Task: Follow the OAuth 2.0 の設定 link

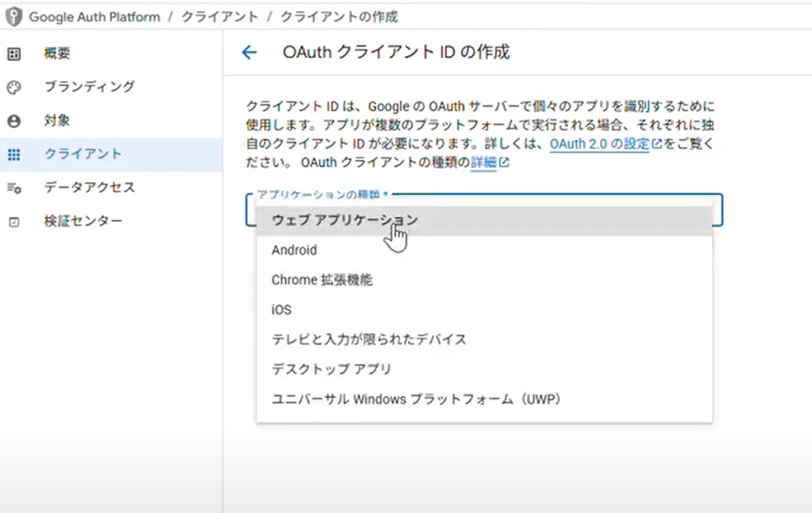Action: point(599,144)
